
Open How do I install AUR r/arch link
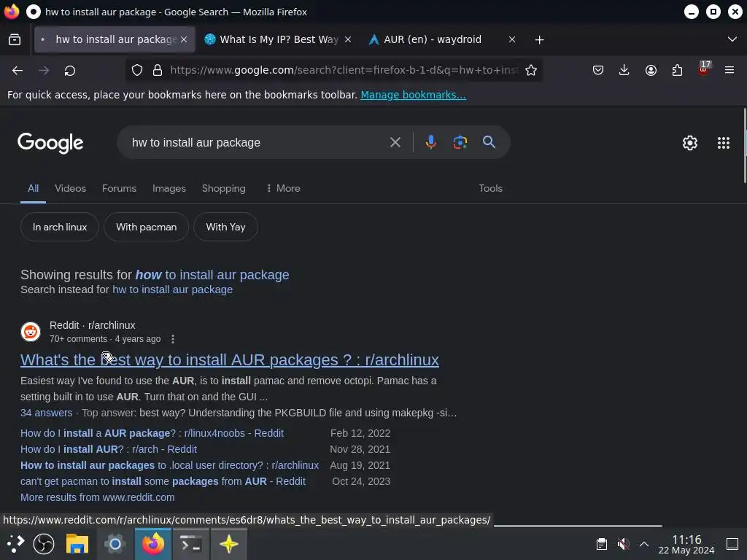pyautogui.click(x=109, y=449)
